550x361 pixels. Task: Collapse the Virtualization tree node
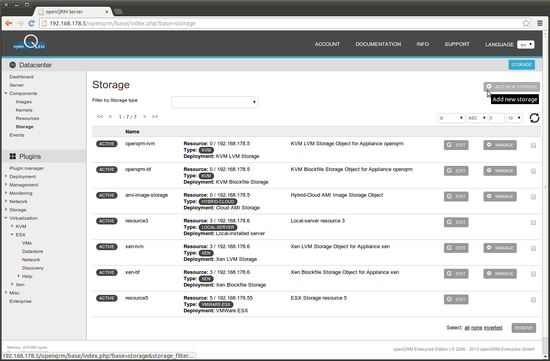coord(6,218)
